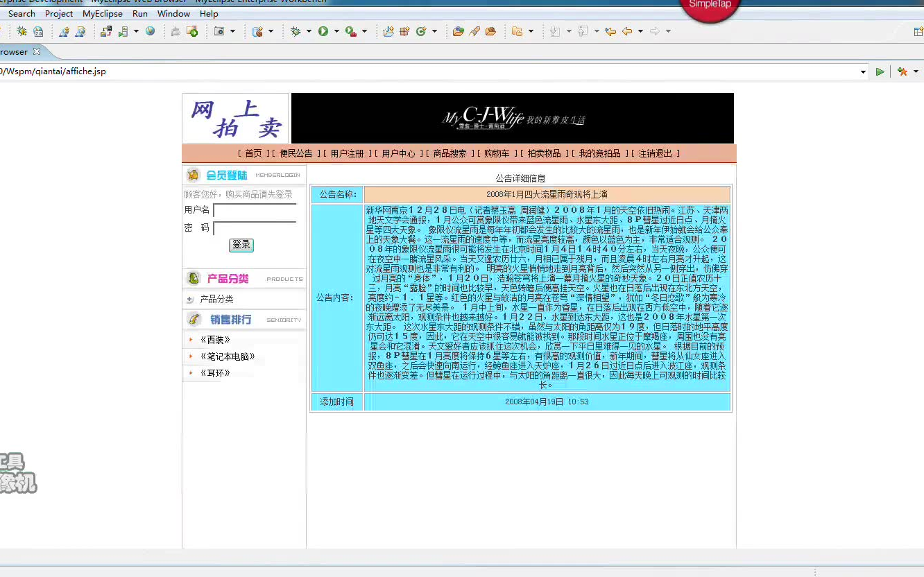The image size is (924, 577).
Task: Click the green Go arrow beside the URL
Action: (x=880, y=71)
